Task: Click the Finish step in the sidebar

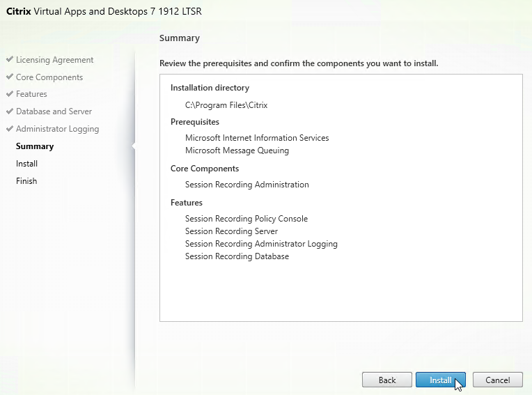Action: 26,181
